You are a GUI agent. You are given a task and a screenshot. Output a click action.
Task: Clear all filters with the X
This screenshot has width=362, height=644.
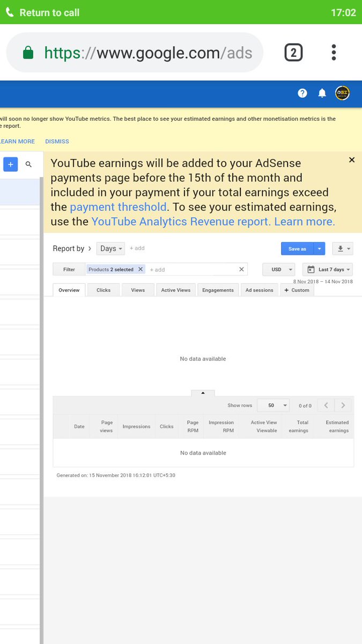coord(241,269)
